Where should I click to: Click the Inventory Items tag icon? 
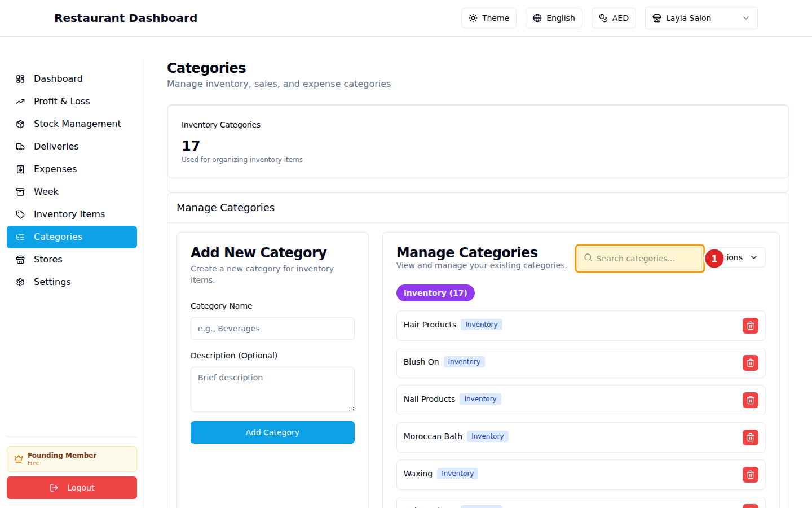[x=20, y=214]
